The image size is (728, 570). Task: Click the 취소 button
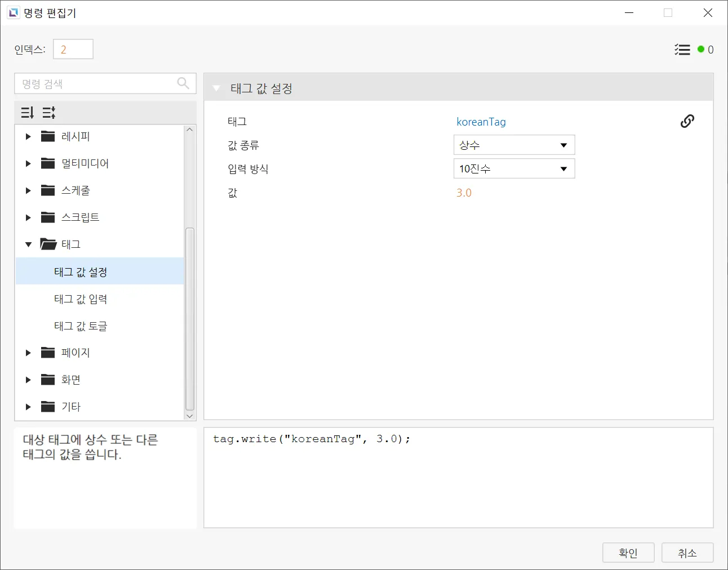click(687, 553)
